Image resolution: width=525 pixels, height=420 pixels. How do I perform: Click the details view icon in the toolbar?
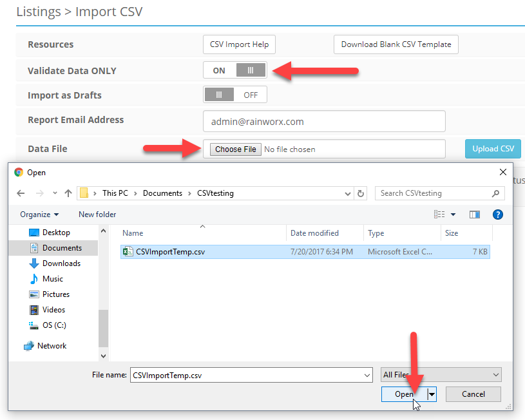pos(439,214)
